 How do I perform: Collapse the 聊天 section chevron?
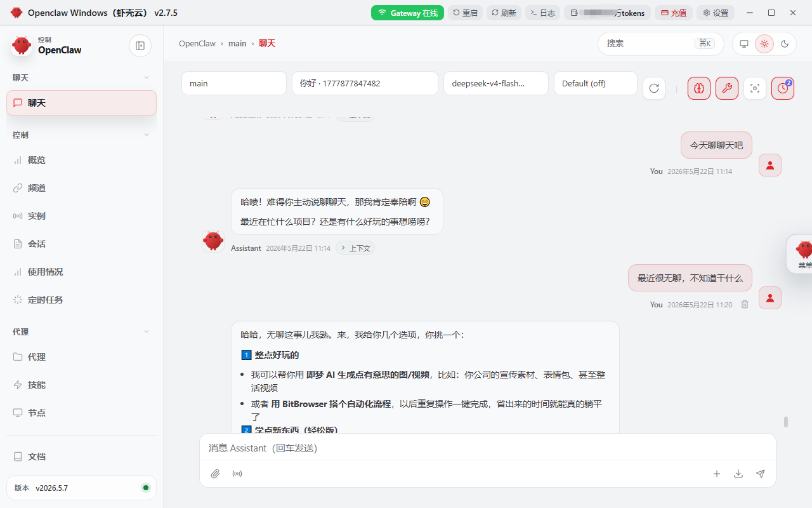tap(147, 77)
